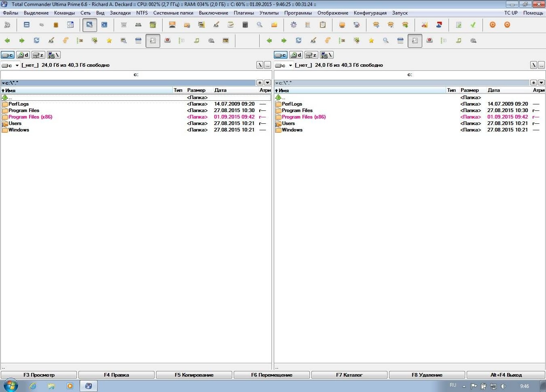This screenshot has width=546, height=392.
Task: Click the red-blue pipe combine icon in toolbar
Action: [439, 25]
